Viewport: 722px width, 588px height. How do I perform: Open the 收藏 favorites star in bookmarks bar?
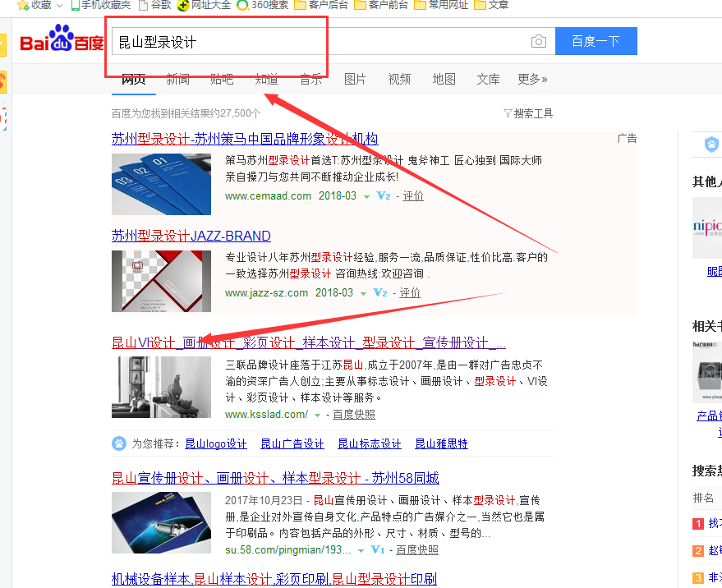coord(23,6)
